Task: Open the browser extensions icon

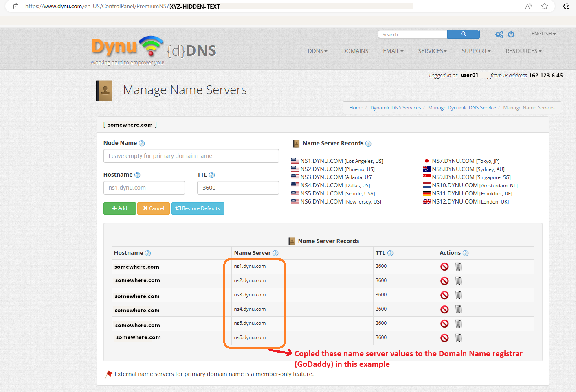Action: 566,6
